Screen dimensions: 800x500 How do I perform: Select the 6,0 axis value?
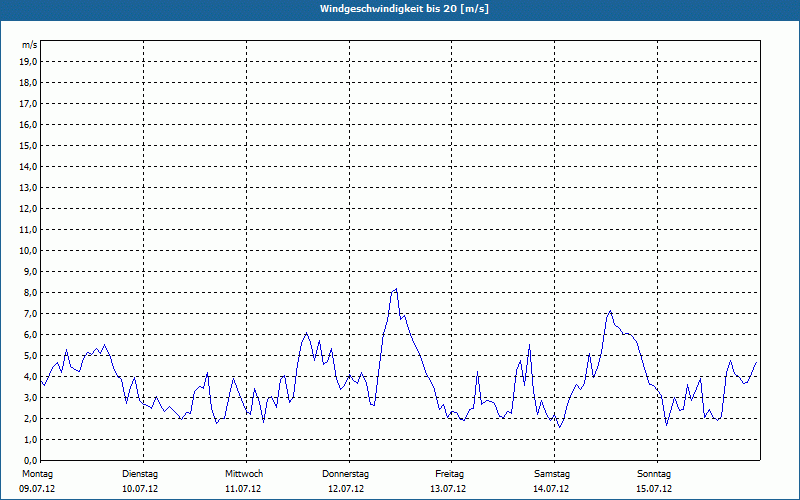click(31, 334)
